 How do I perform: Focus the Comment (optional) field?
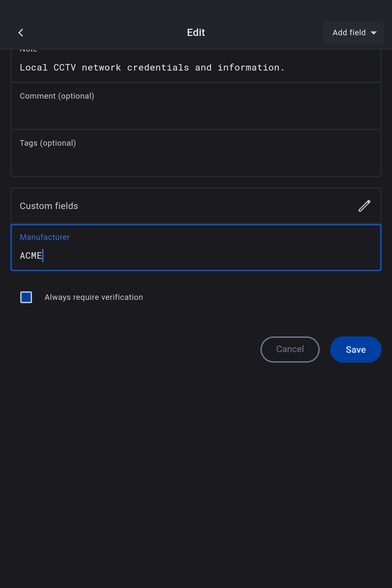(196, 111)
